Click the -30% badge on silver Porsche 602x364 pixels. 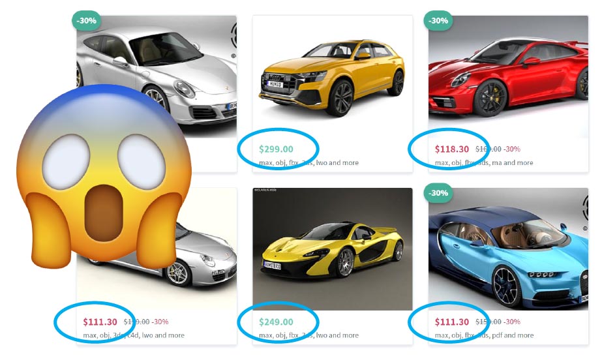click(86, 20)
